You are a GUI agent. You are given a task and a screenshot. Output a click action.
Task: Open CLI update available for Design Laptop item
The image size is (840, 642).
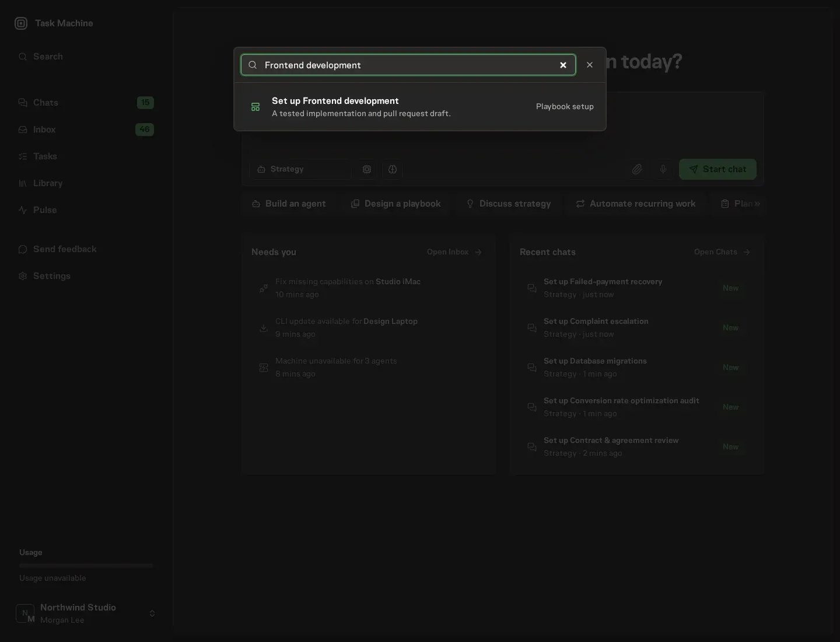[x=369, y=327]
